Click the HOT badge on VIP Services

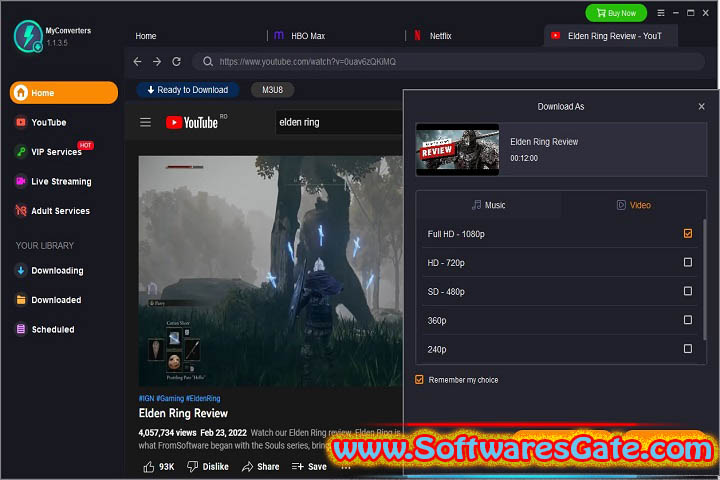(x=85, y=145)
